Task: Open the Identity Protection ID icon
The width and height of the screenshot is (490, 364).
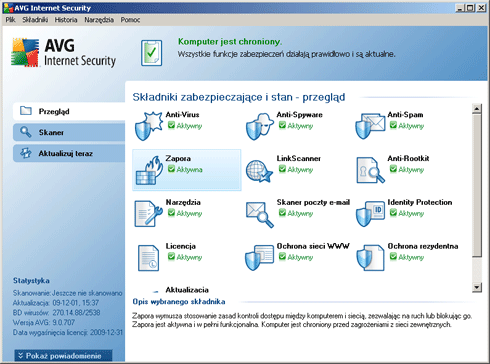Action: point(370,214)
